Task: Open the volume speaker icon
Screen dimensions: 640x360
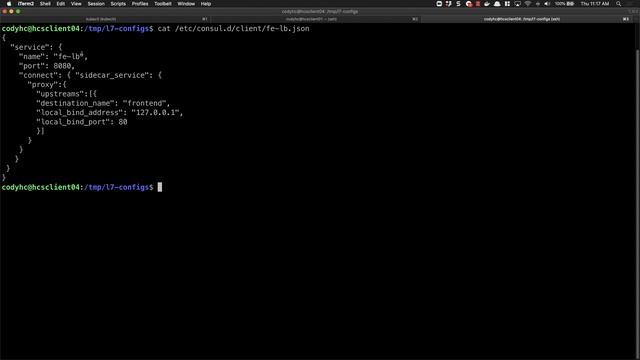Action: click(x=547, y=4)
